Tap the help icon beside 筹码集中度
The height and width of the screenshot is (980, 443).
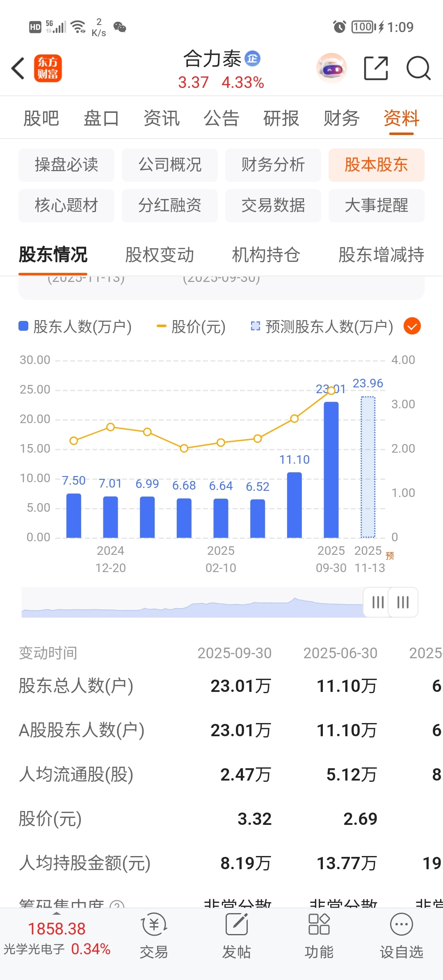tap(117, 904)
